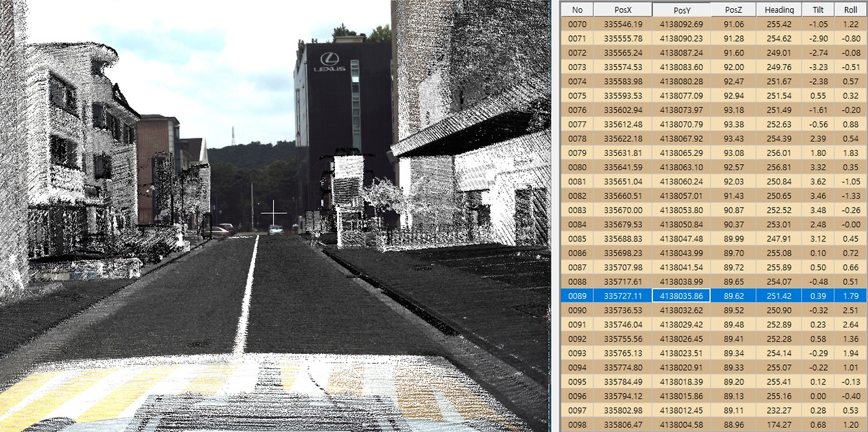
Task: Click Heading cell 174.27
Action: [778, 424]
